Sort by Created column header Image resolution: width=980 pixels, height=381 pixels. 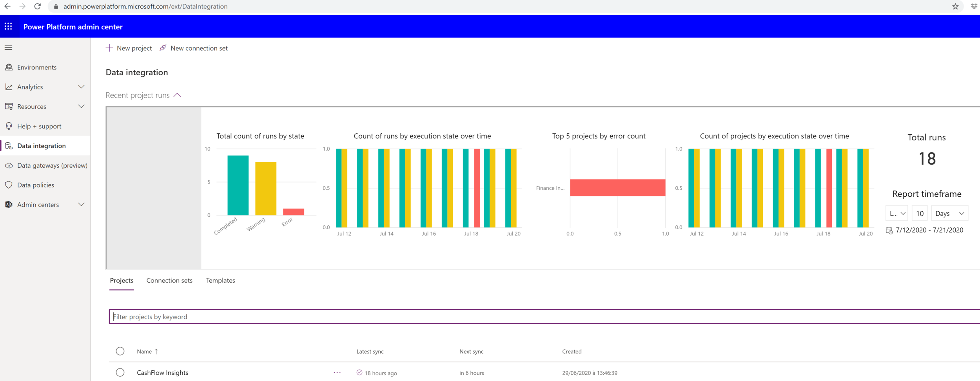coord(572,352)
